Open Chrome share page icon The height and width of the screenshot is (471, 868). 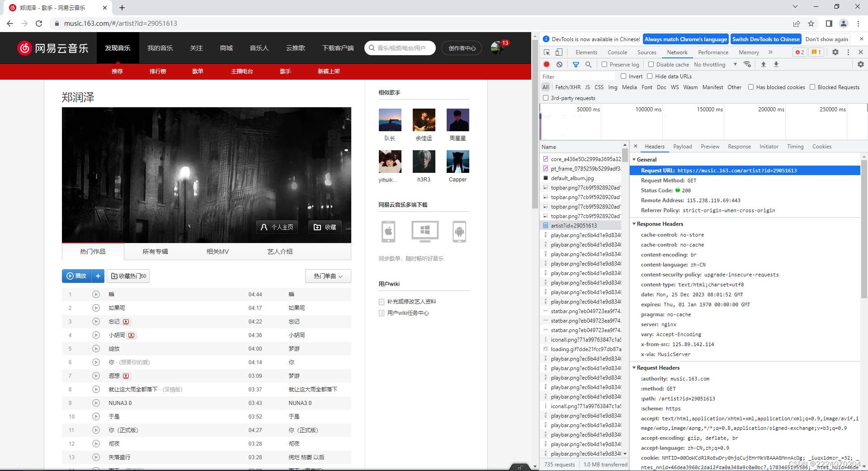coord(797,24)
